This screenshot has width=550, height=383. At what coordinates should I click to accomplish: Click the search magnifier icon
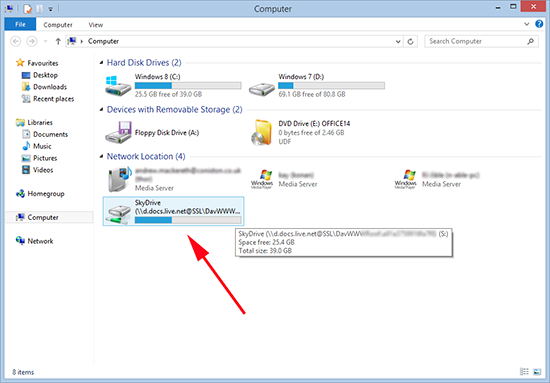(531, 41)
